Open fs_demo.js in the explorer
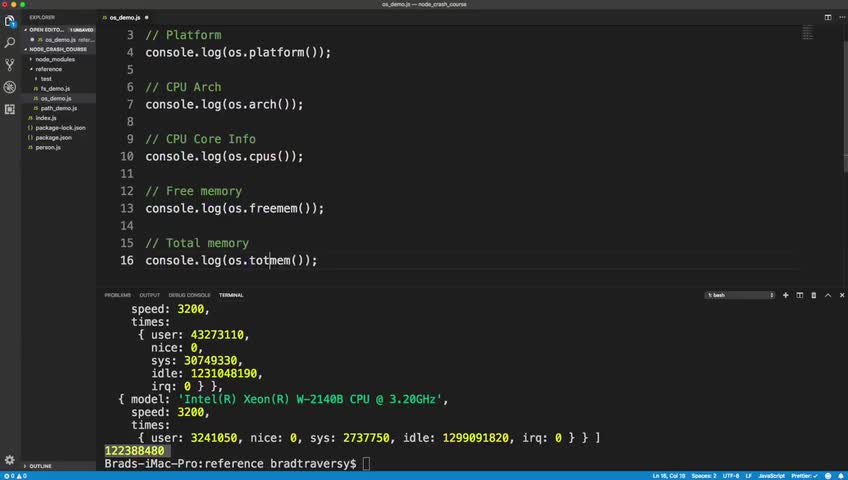This screenshot has height=480, width=848. (x=55, y=89)
